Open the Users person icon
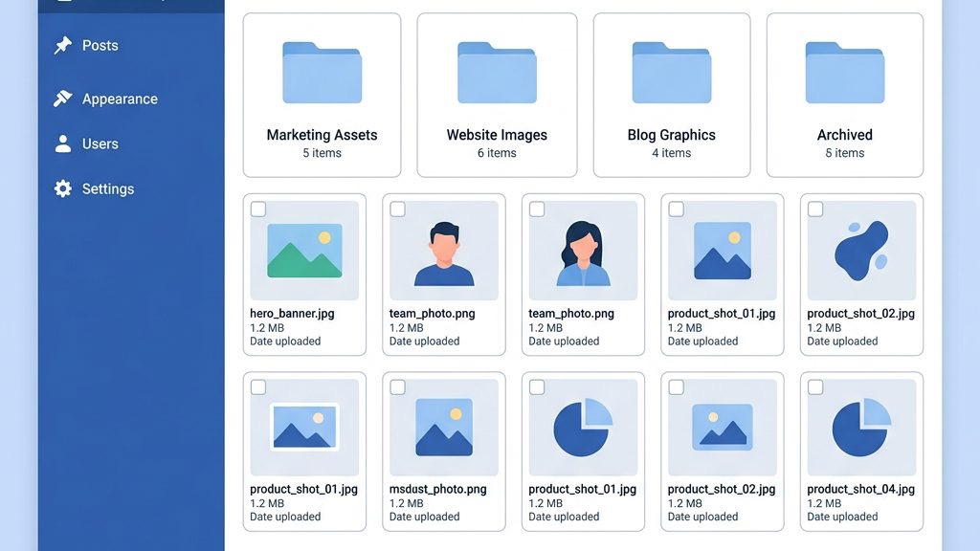The width and height of the screenshot is (980, 551). tap(62, 143)
